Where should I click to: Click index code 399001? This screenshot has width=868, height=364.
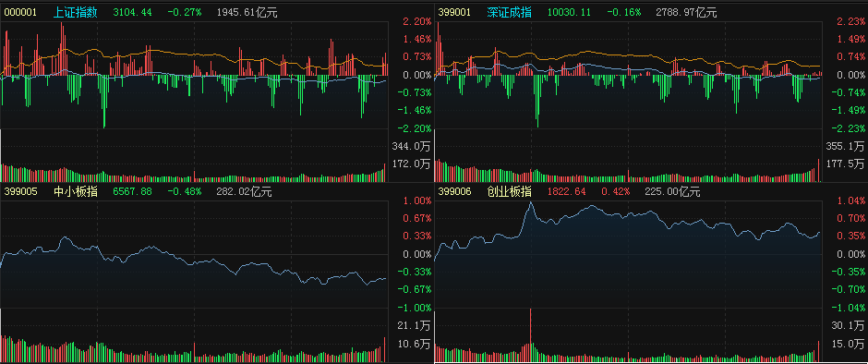coord(454,13)
